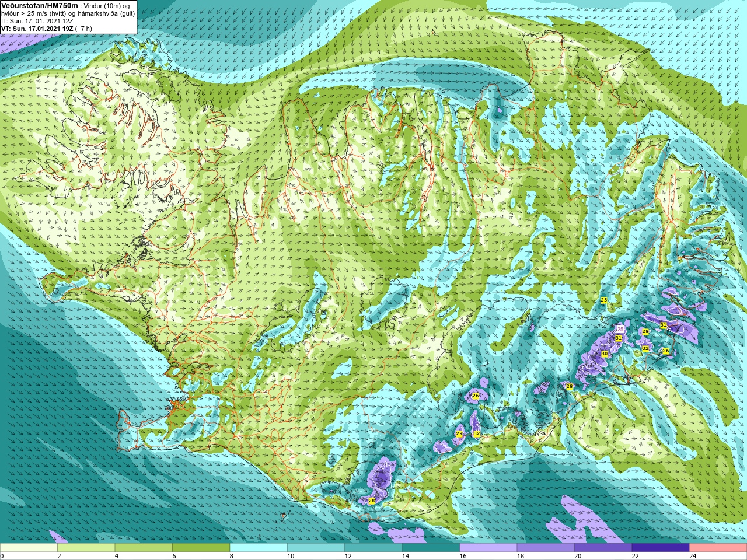This screenshot has height=560, width=747.
Task: Click the legend scale value "8"
Action: click(x=232, y=556)
